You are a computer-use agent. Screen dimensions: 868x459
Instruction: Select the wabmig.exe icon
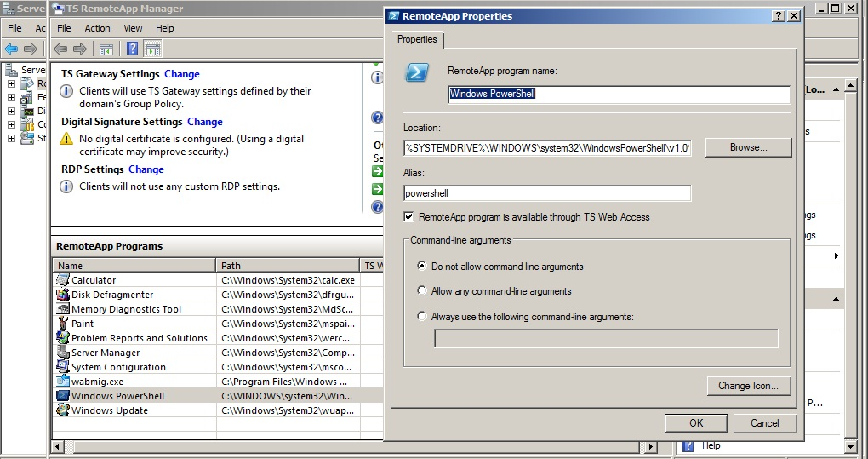63,381
